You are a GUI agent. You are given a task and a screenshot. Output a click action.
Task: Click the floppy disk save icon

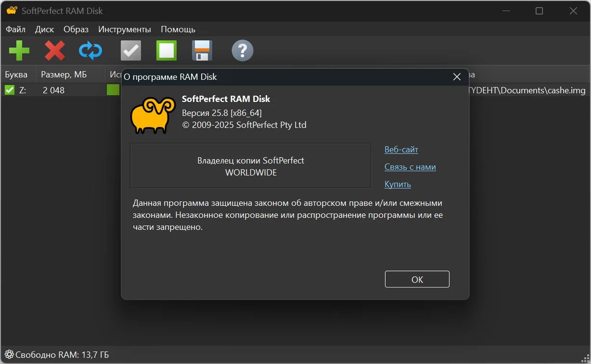click(202, 50)
